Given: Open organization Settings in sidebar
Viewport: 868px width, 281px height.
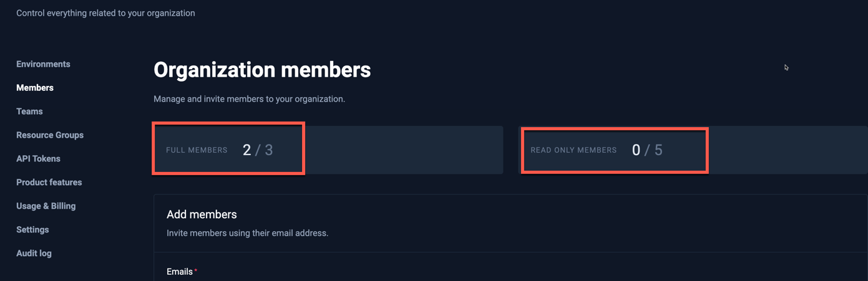Looking at the screenshot, I should pos(32,230).
